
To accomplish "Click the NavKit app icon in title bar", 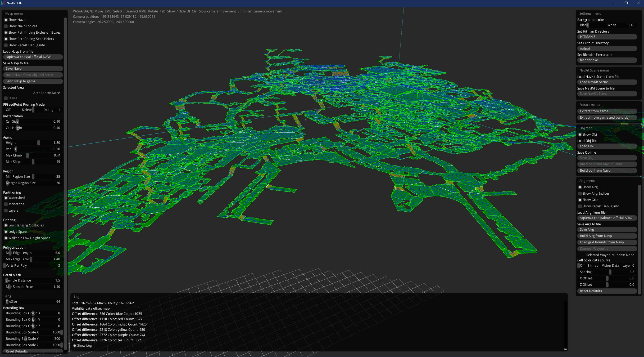I will tap(3, 3).
